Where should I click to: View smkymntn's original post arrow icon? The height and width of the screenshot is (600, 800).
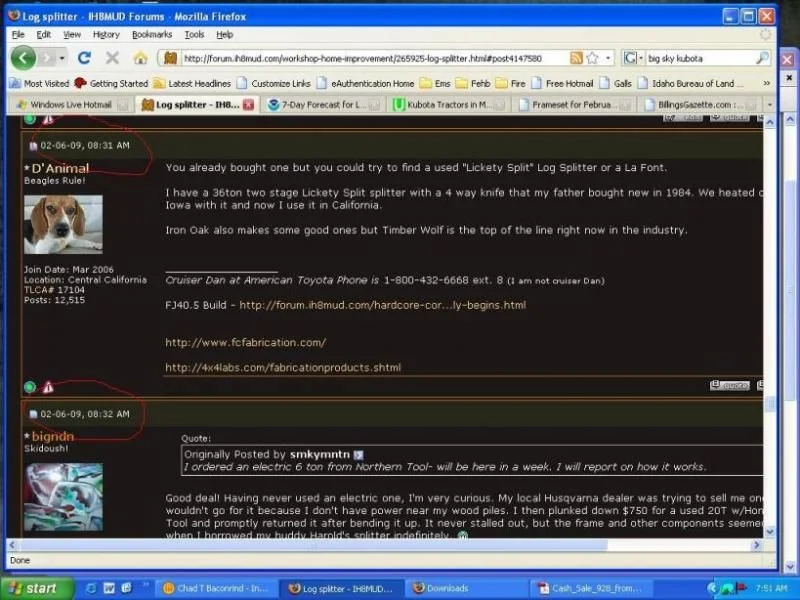[x=358, y=455]
